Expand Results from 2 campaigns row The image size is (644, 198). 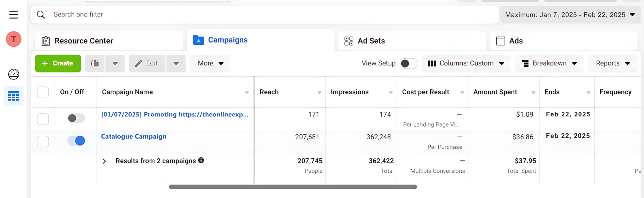pos(104,161)
